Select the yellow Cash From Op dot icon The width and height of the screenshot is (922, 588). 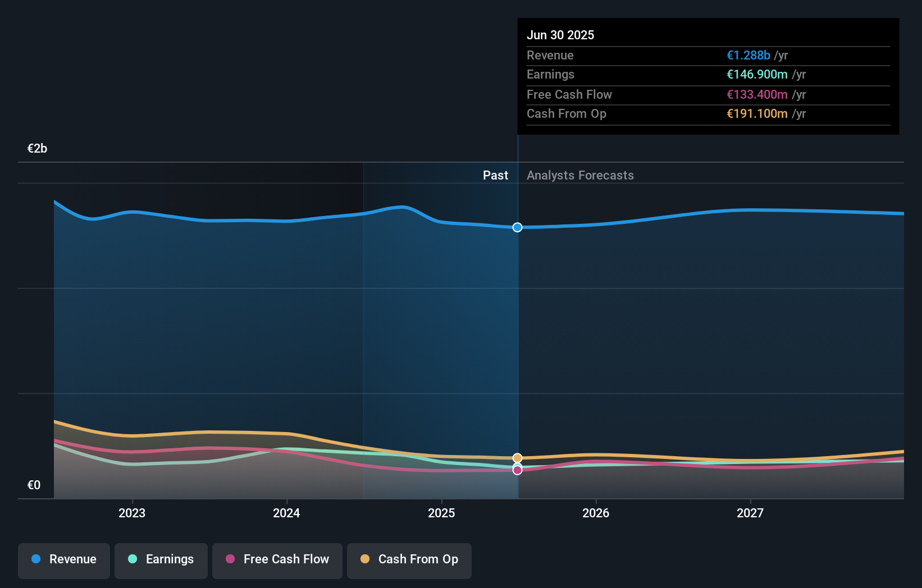[x=365, y=559]
